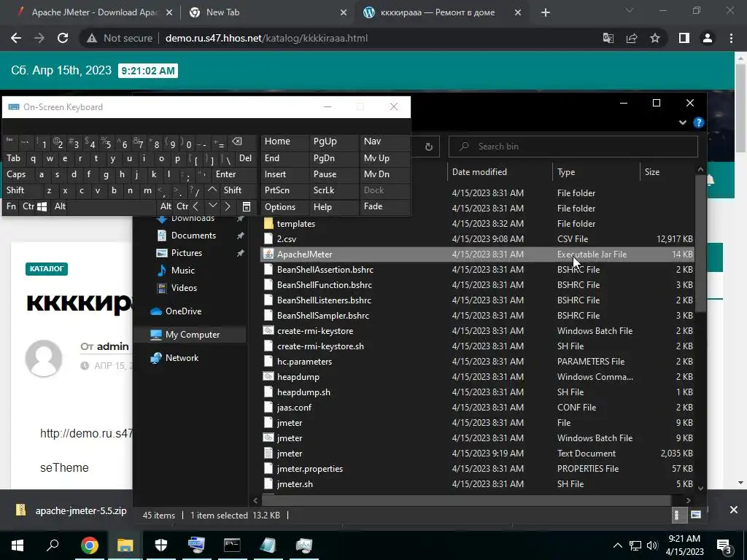
Task: Click the Windows key on On-Screen Keyboard
Action: point(42,206)
